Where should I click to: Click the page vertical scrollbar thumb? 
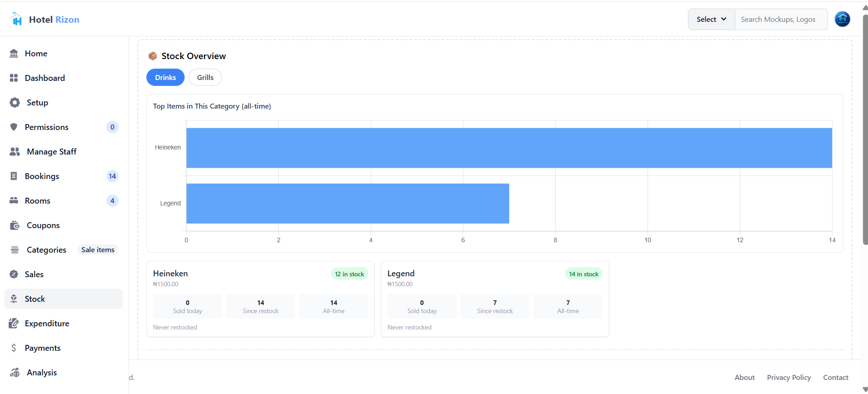(865, 130)
